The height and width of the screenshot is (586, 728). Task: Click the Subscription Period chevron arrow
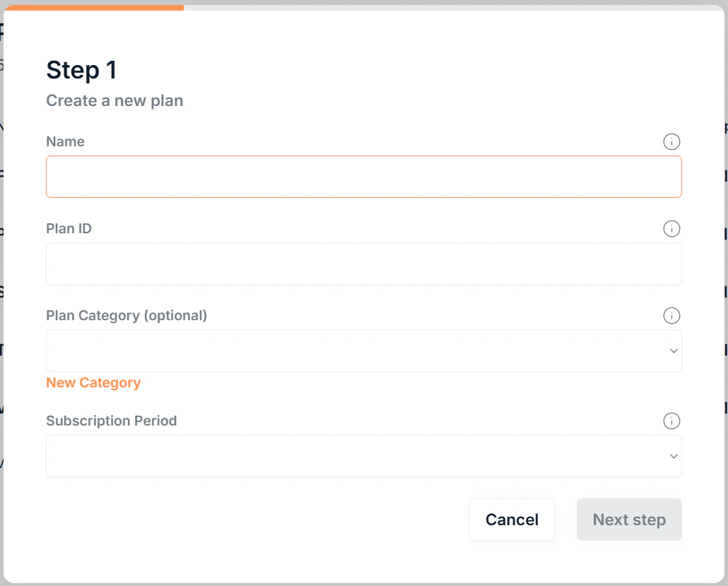pyautogui.click(x=673, y=455)
